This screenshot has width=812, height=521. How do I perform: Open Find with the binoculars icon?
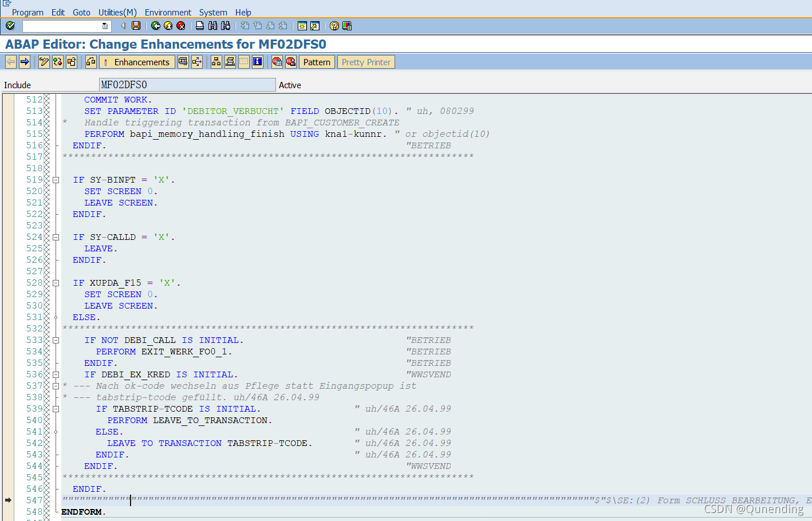click(x=212, y=26)
